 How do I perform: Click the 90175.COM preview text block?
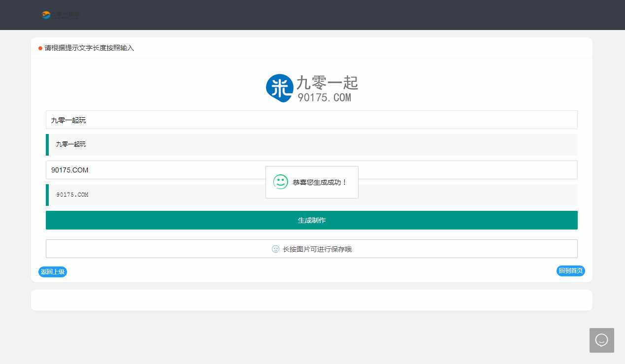click(x=311, y=195)
